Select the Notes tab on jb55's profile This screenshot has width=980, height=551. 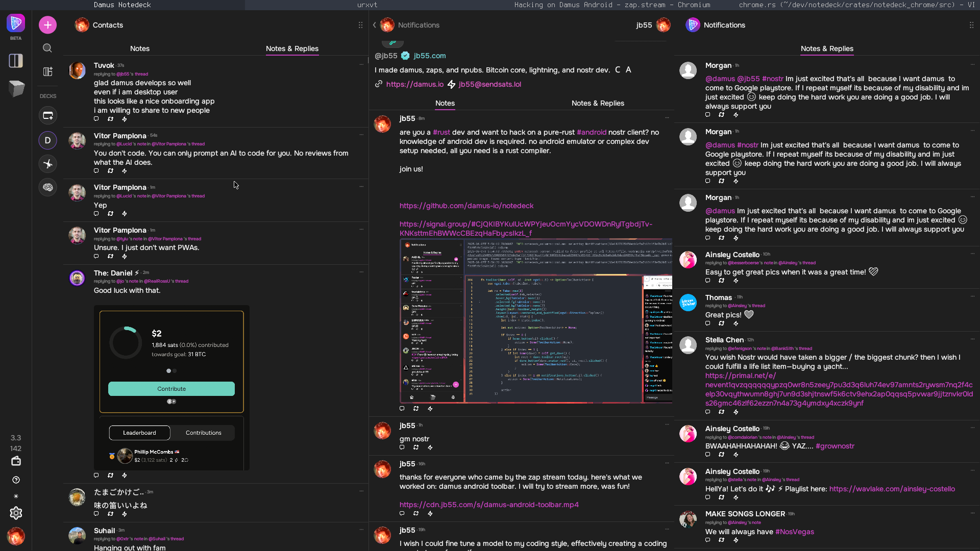[445, 103]
